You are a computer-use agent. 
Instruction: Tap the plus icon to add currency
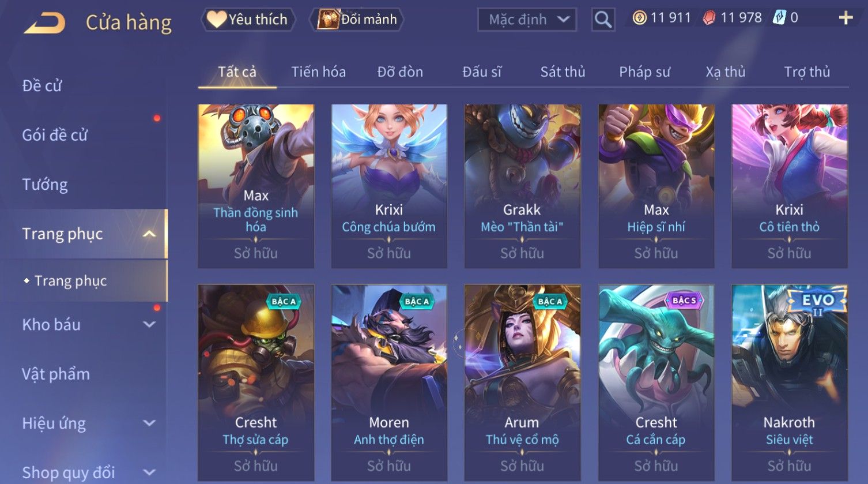coord(846,18)
